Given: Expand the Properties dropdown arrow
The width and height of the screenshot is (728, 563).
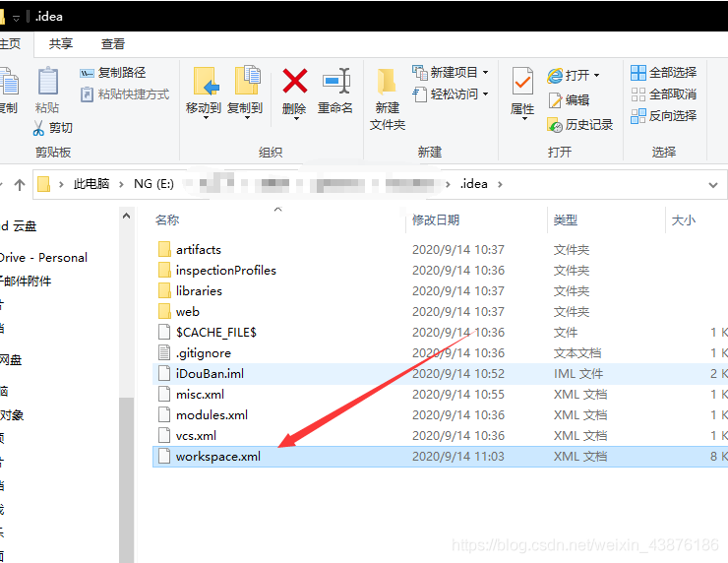Looking at the screenshot, I should tap(524, 119).
